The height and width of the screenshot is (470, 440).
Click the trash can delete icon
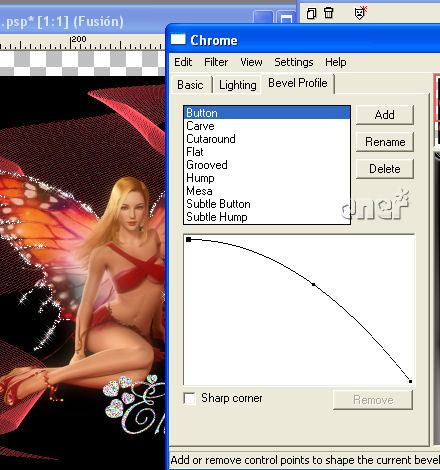coord(329,13)
